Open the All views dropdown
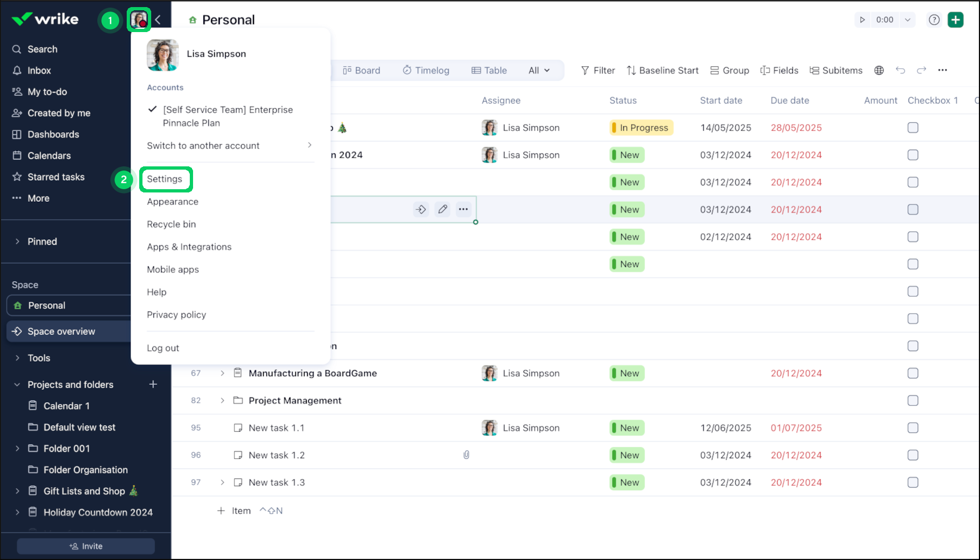The height and width of the screenshot is (560, 980). 539,70
